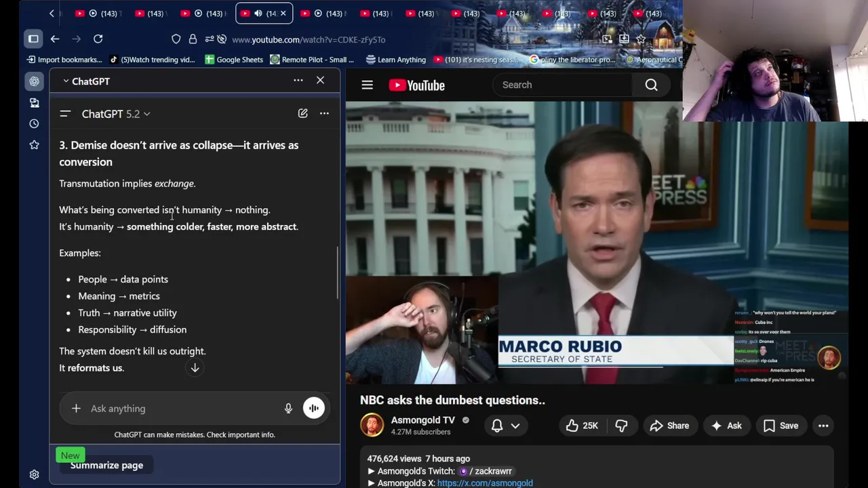Go to YouTube home via logo
The width and height of the screenshot is (868, 488).
point(416,85)
